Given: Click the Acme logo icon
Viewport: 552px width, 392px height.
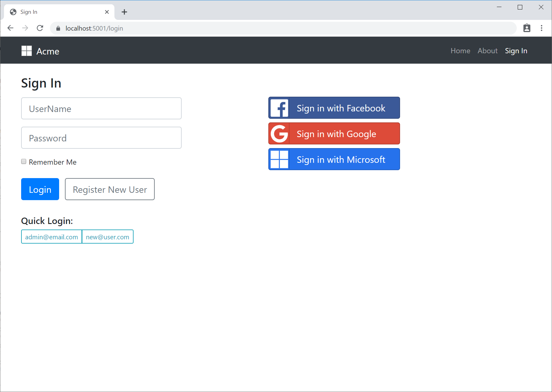Looking at the screenshot, I should coord(27,51).
